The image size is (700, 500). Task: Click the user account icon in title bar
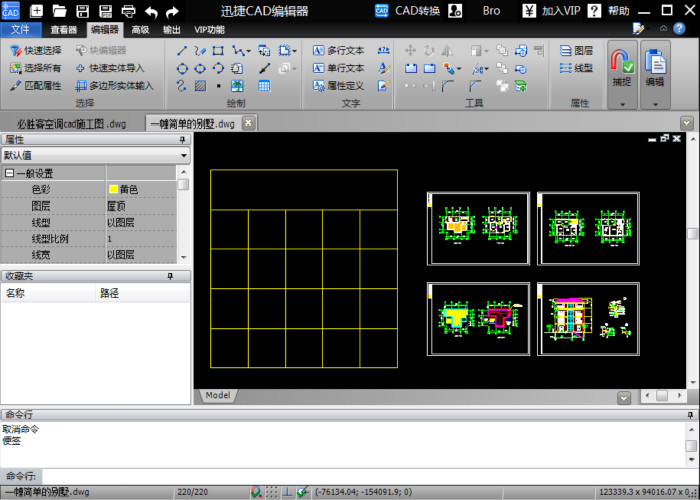tap(455, 11)
